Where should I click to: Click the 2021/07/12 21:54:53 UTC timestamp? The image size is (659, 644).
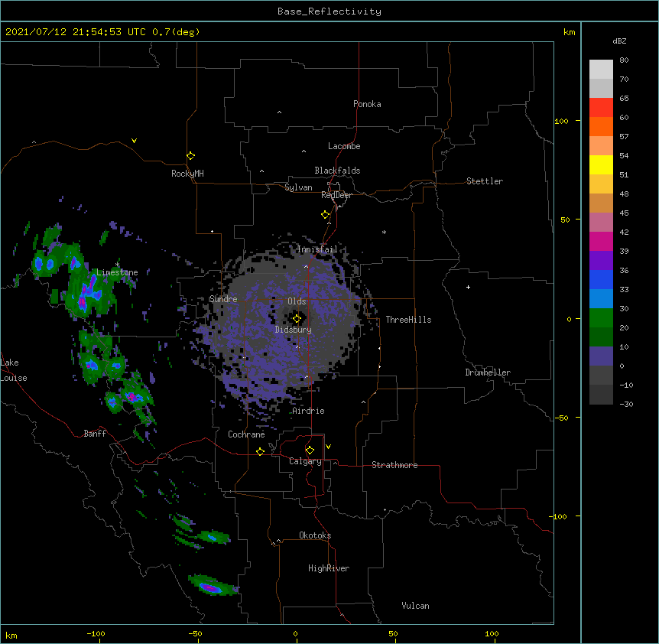pyautogui.click(x=103, y=32)
